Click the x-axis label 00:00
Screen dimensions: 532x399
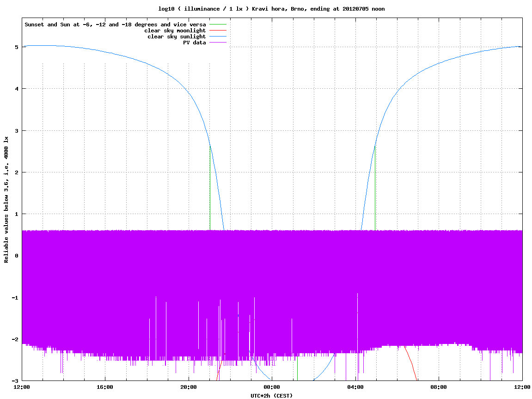click(x=272, y=387)
